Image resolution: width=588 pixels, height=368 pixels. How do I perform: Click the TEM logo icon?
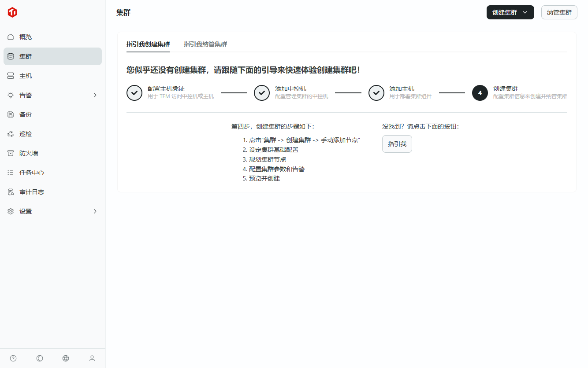tap(12, 13)
